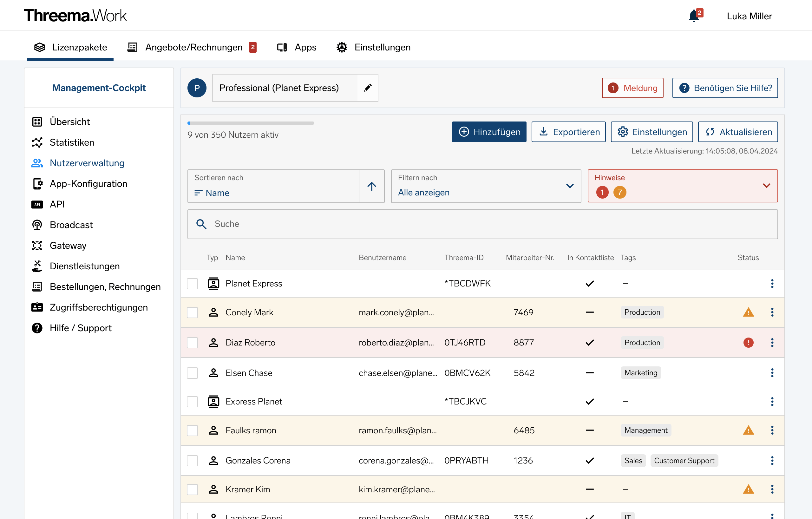Click the blue P package avatar
812x519 pixels.
197,88
